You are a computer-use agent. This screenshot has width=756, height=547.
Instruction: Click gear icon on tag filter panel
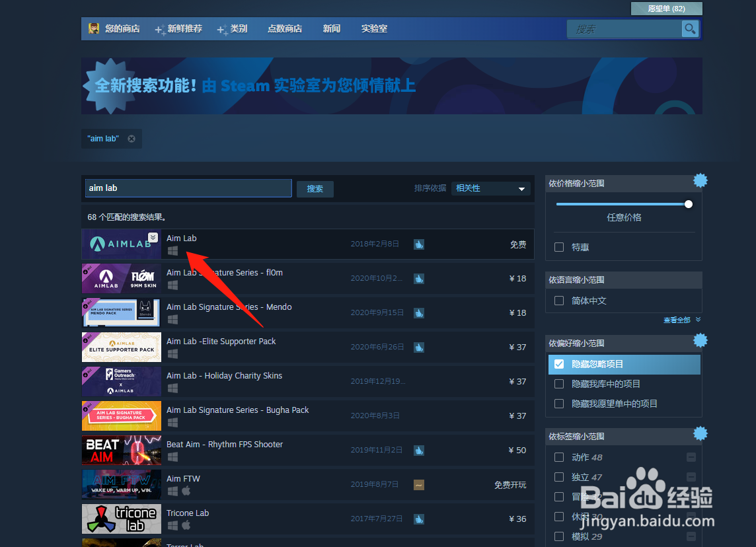pos(700,434)
